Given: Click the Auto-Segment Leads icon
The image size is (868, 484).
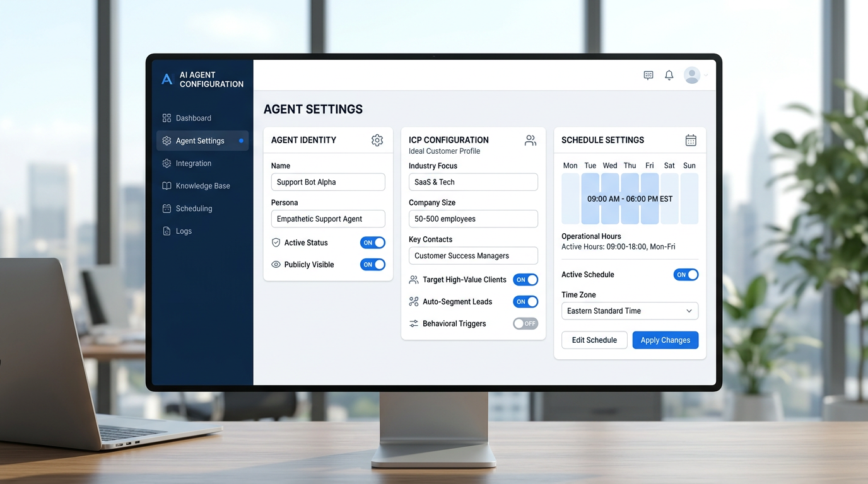Looking at the screenshot, I should click(x=414, y=302).
